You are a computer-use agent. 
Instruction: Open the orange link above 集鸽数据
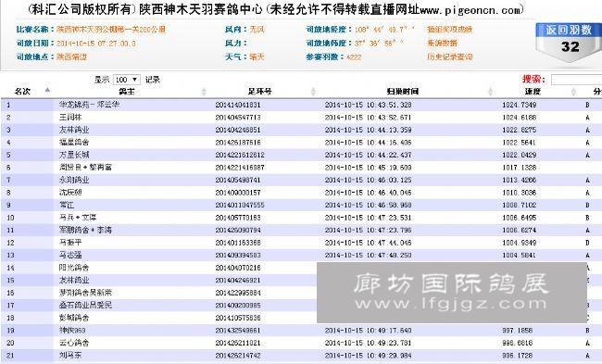coord(449,30)
